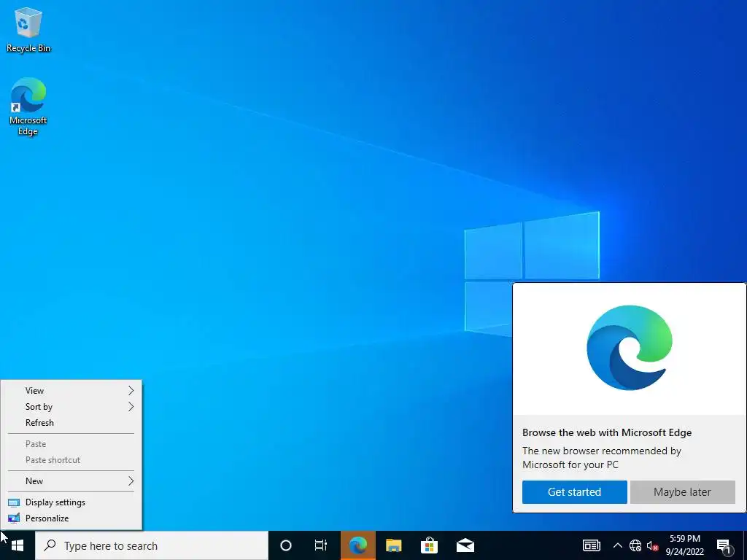Click the muted volume speaker icon
Image resolution: width=747 pixels, height=560 pixels.
pos(652,545)
